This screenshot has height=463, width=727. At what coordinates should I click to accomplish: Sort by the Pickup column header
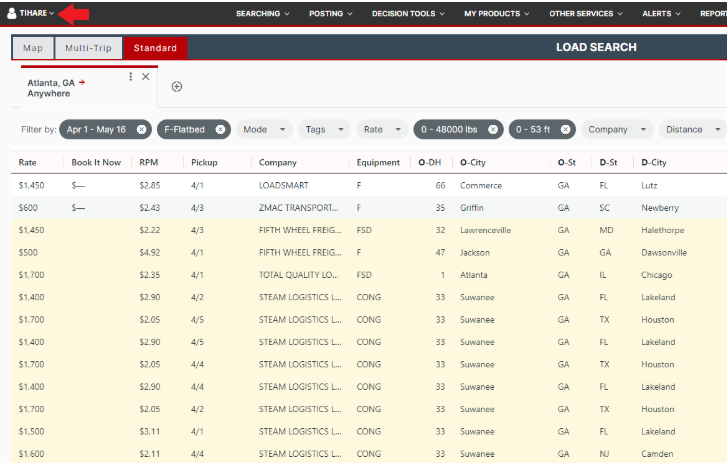point(204,163)
